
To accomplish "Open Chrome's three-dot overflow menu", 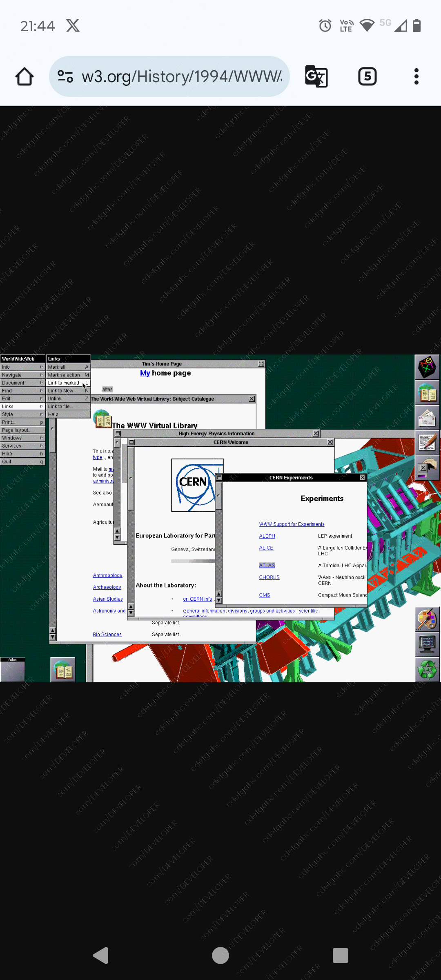I will (x=416, y=76).
